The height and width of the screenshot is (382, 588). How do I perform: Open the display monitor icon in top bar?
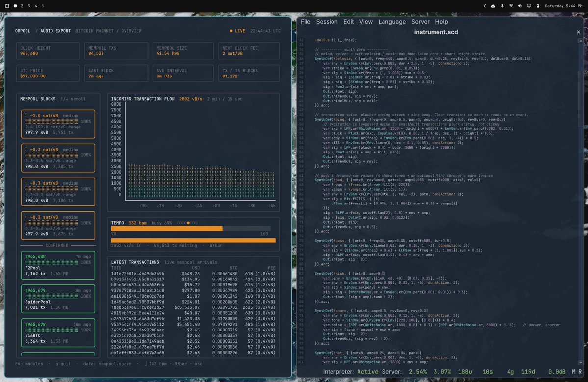pyautogui.click(x=529, y=6)
